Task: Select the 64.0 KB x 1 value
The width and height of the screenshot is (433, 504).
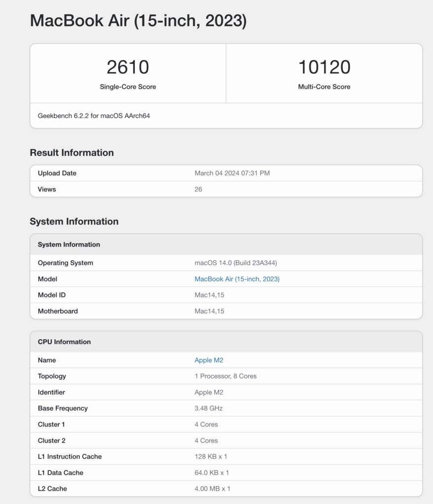Action: click(212, 472)
